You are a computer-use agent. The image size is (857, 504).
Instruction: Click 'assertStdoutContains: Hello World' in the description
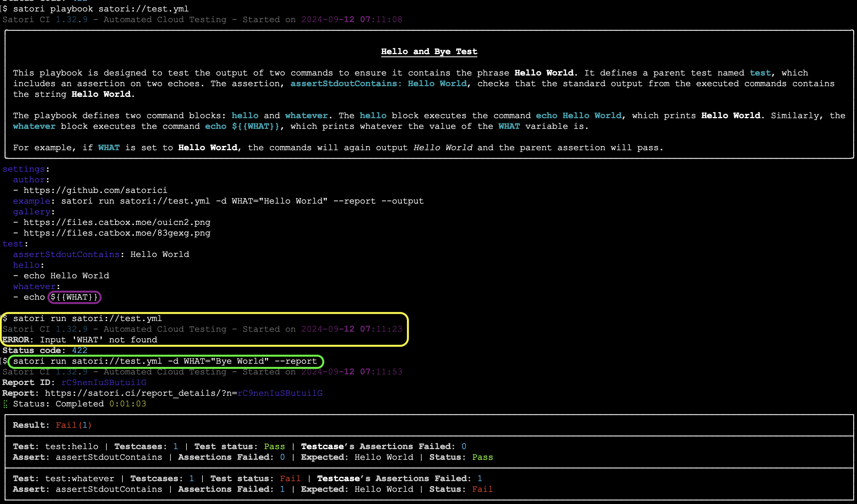[x=379, y=83]
